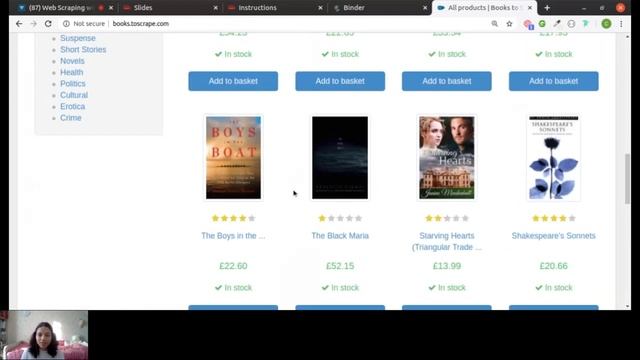Close the Instructions tab
Image resolution: width=640 pixels, height=360 pixels.
(320, 8)
